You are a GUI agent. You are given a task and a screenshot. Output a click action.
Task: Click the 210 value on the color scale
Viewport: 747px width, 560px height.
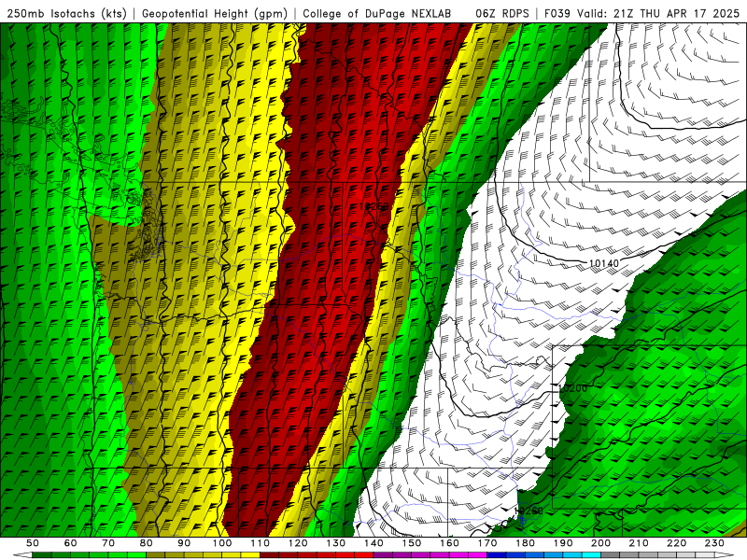[639, 543]
